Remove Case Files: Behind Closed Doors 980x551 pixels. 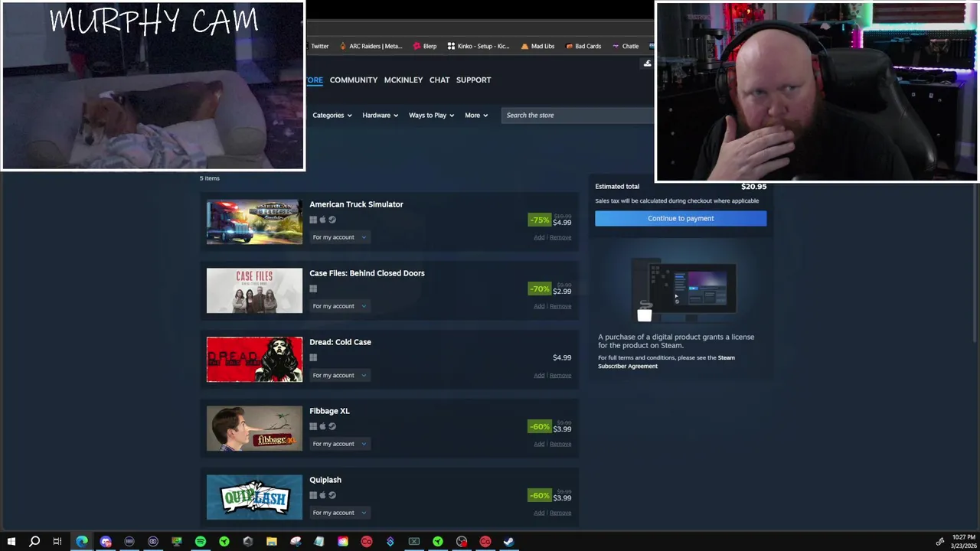560,306
